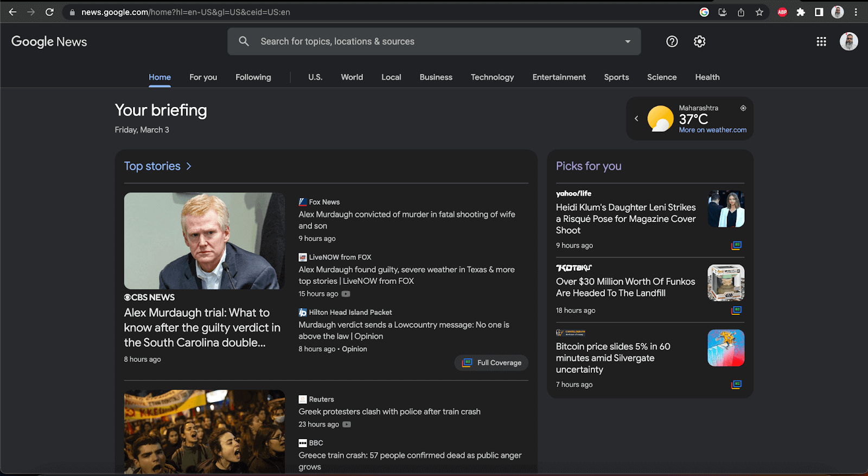868x476 pixels.
Task: Open the Reuters Greek protesters headline
Action: click(x=389, y=411)
